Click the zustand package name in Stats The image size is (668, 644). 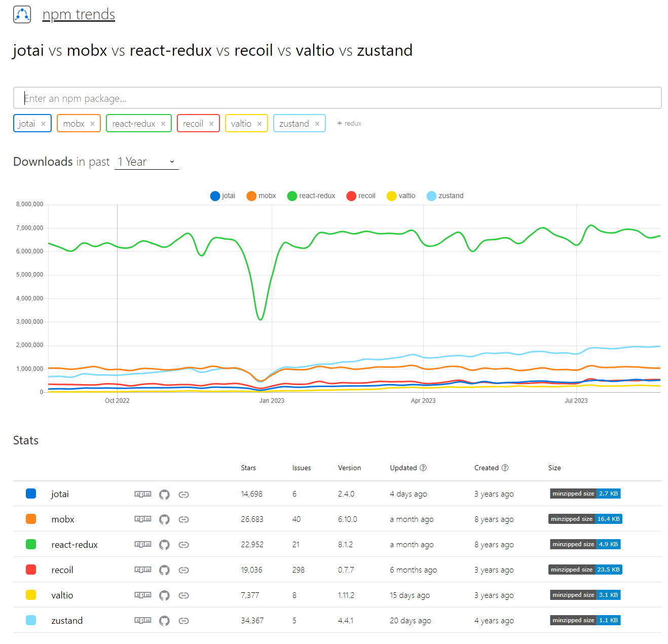pos(67,621)
